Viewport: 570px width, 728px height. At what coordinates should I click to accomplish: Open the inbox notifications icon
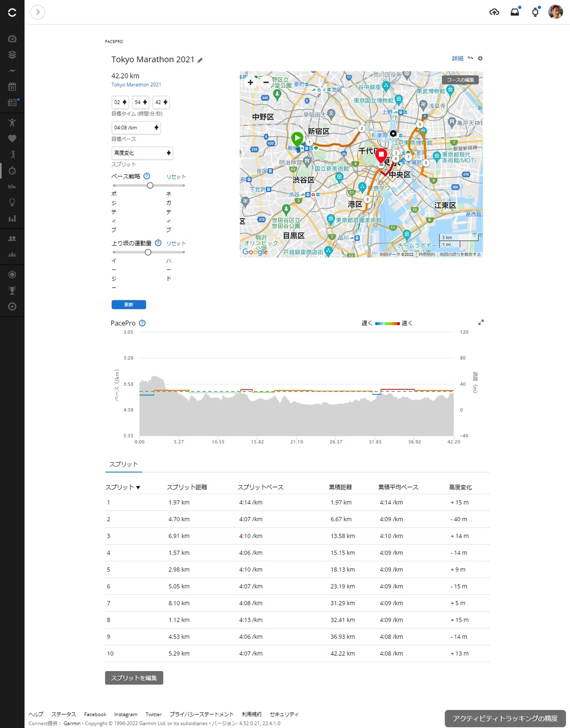click(515, 12)
